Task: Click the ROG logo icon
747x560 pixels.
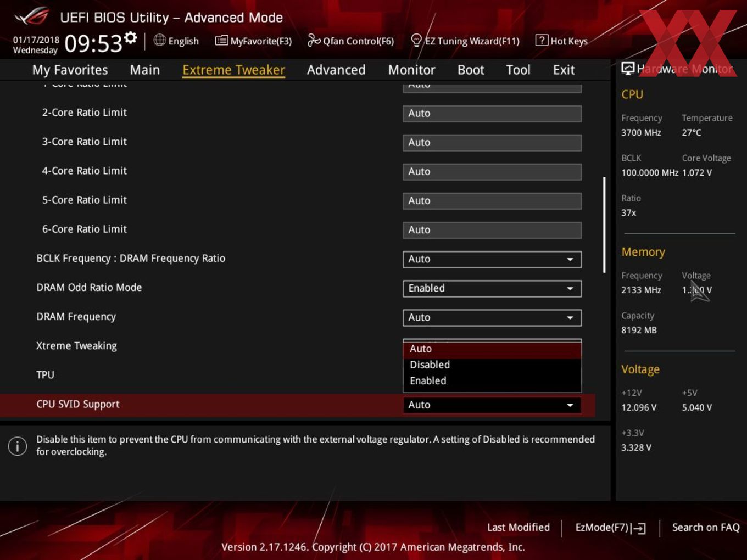Action: click(31, 16)
